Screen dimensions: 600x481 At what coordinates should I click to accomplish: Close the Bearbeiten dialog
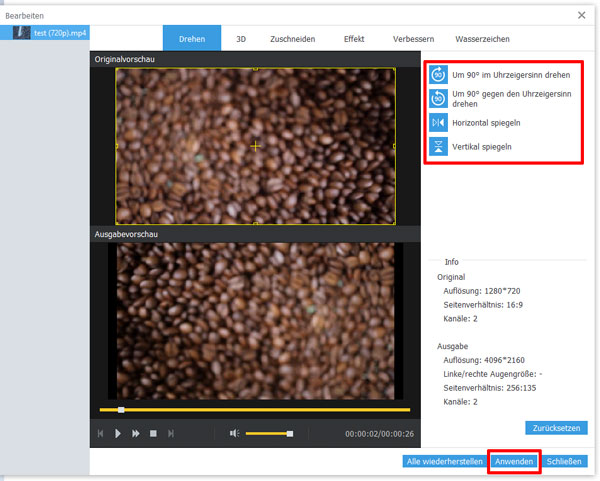click(x=582, y=15)
